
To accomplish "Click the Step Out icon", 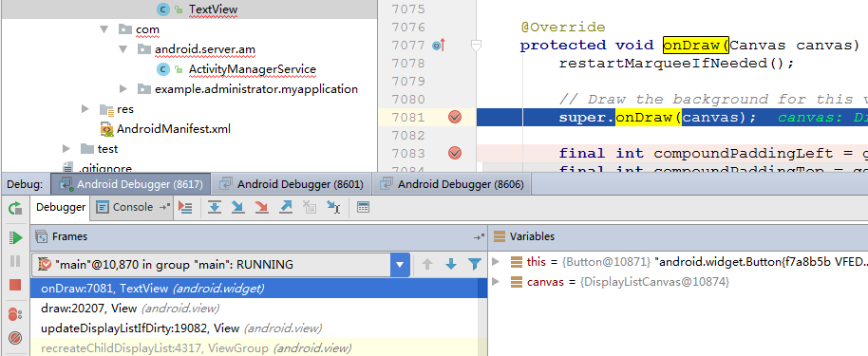I will [286, 208].
